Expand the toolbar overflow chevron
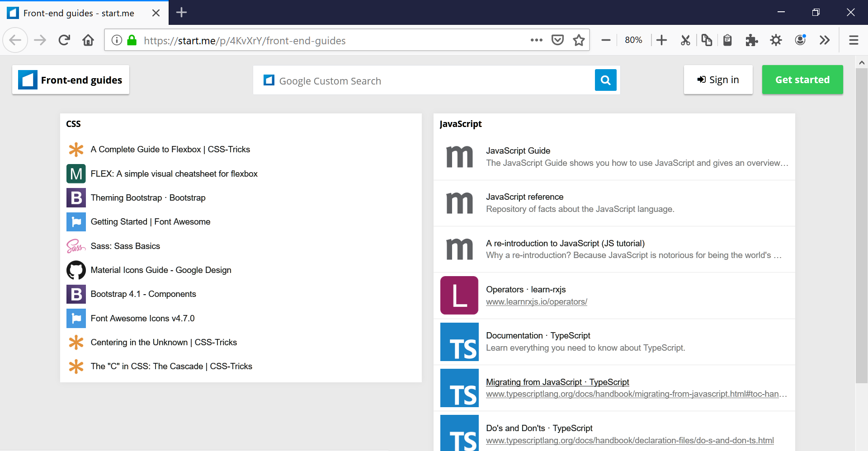The width and height of the screenshot is (868, 451). click(x=824, y=40)
